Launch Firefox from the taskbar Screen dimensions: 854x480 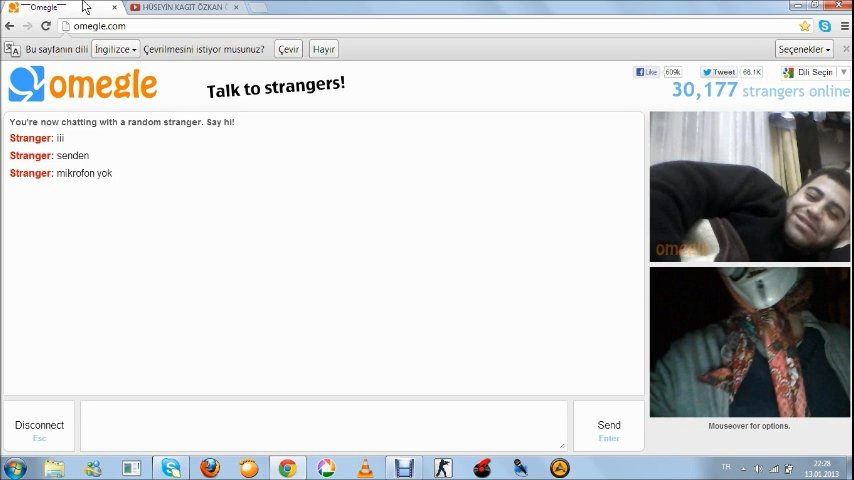click(x=210, y=468)
